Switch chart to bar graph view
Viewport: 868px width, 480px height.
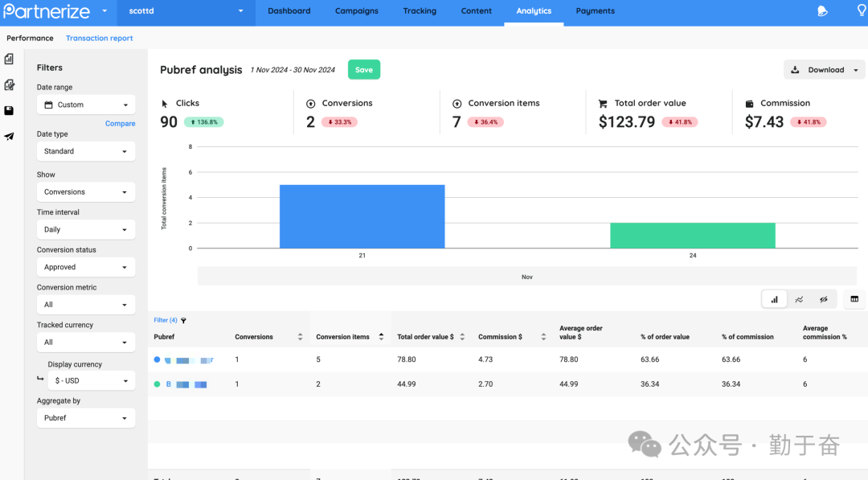(775, 299)
